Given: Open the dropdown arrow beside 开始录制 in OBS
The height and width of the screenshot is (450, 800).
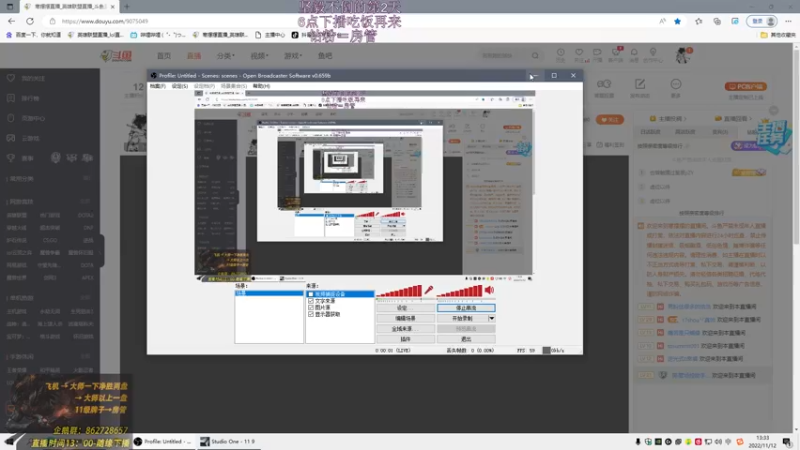Looking at the screenshot, I should 491,318.
